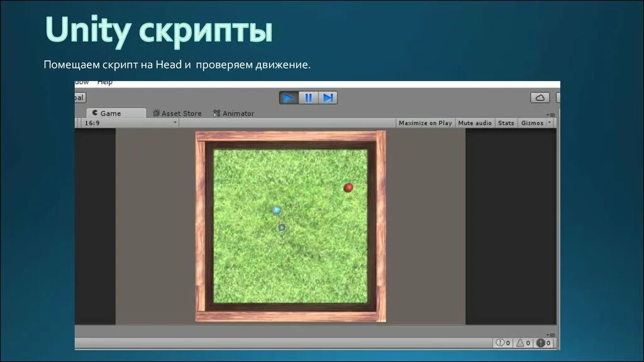644x362 pixels.
Task: Expand the Gizmos dropdown arrow
Action: tap(550, 123)
